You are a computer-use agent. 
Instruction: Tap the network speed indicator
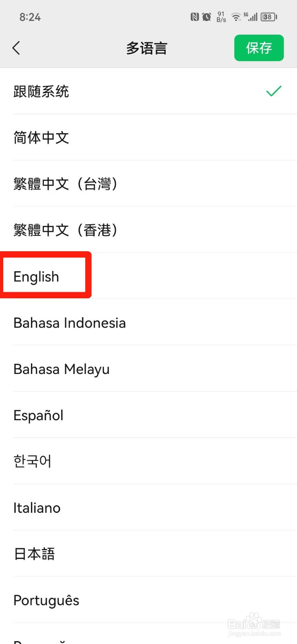tap(221, 17)
